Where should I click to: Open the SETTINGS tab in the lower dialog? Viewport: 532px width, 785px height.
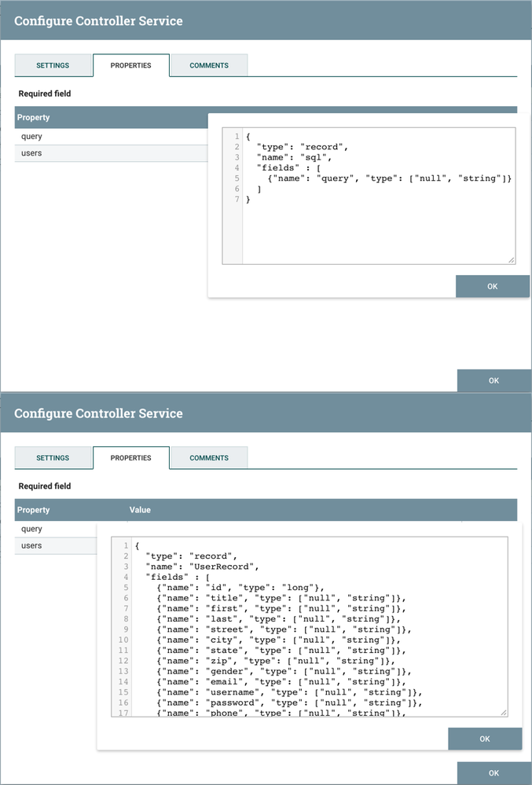pos(53,457)
